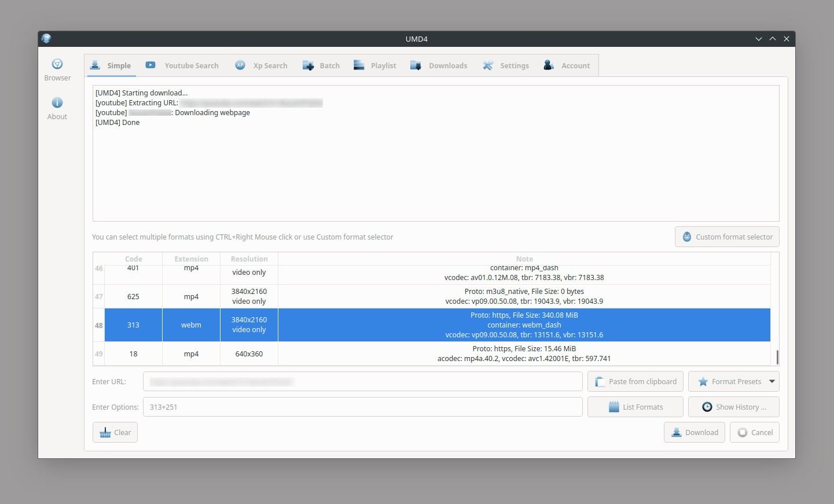Screen dimensions: 834x504
Task: Click the List Formats button
Action: (x=635, y=407)
